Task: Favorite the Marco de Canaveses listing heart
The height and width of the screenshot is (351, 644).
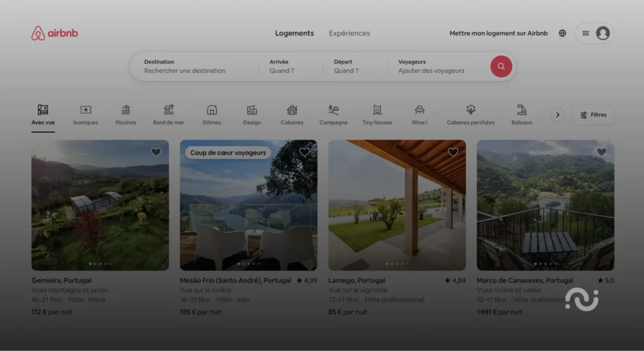Action: pyautogui.click(x=601, y=152)
